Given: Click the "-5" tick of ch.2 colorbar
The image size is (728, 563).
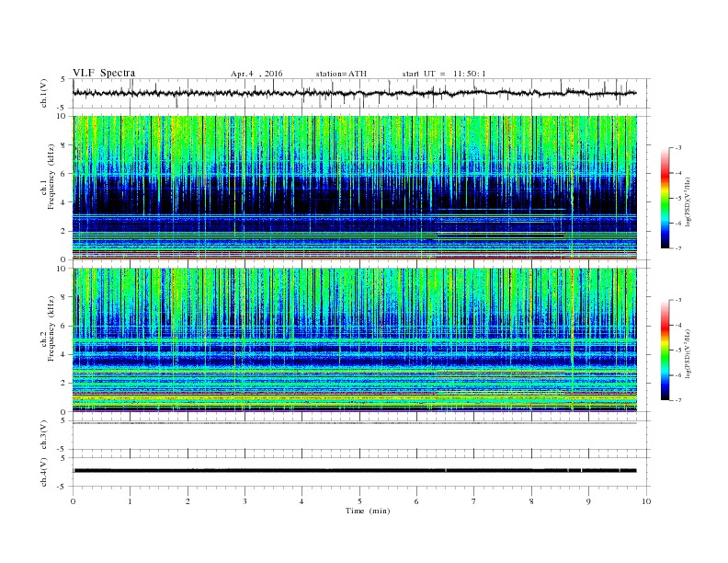Looking at the screenshot, I should point(677,350).
